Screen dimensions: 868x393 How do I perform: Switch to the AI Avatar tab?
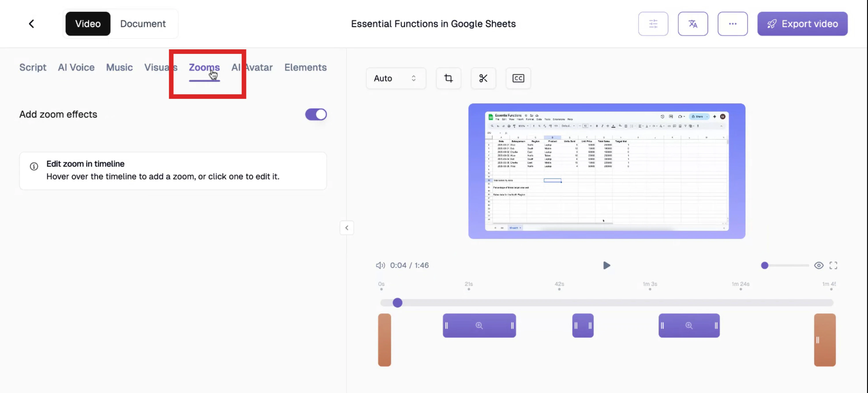(x=252, y=67)
